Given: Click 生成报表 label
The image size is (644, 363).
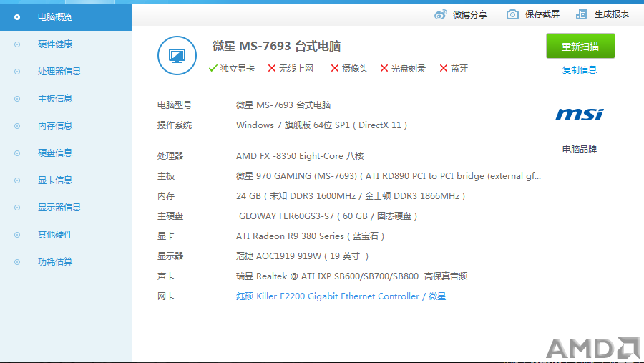Looking at the screenshot, I should [612, 14].
